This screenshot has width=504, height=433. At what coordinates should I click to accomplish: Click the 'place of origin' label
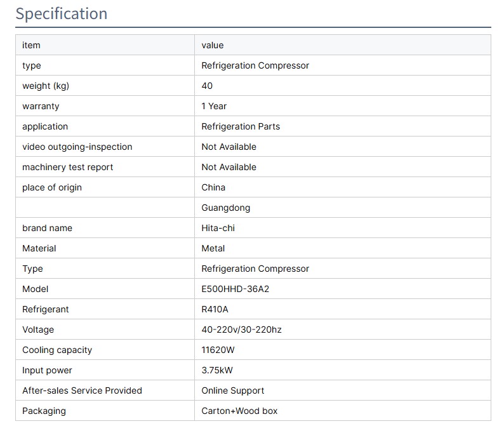click(x=52, y=187)
